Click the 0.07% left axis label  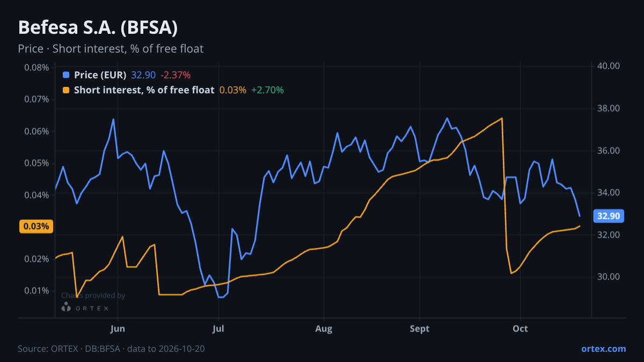pos(36,99)
